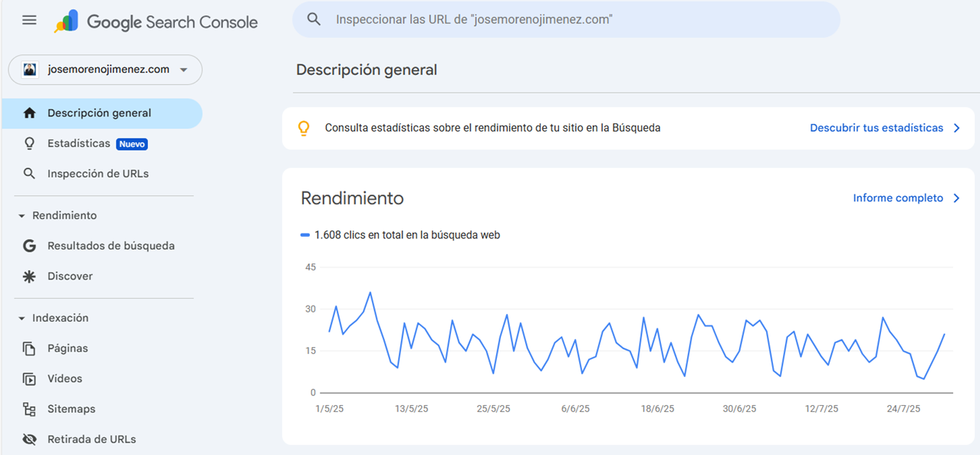Open Estadísticas in the sidebar
980x455 pixels.
click(x=79, y=143)
